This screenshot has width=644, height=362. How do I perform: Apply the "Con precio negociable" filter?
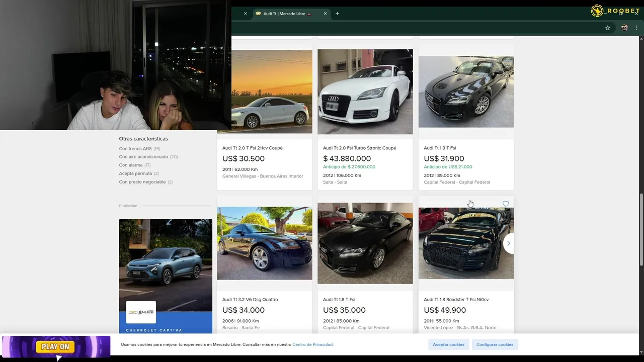click(x=142, y=182)
